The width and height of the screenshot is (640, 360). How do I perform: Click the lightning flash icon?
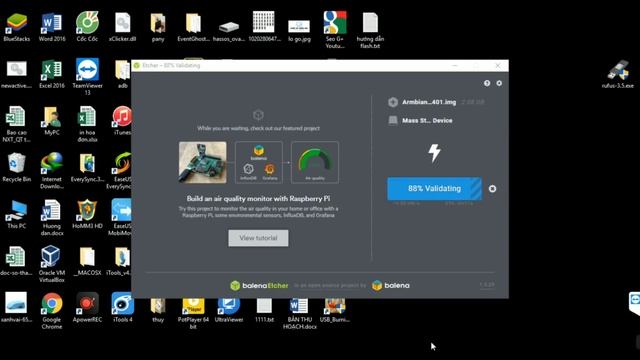[434, 153]
